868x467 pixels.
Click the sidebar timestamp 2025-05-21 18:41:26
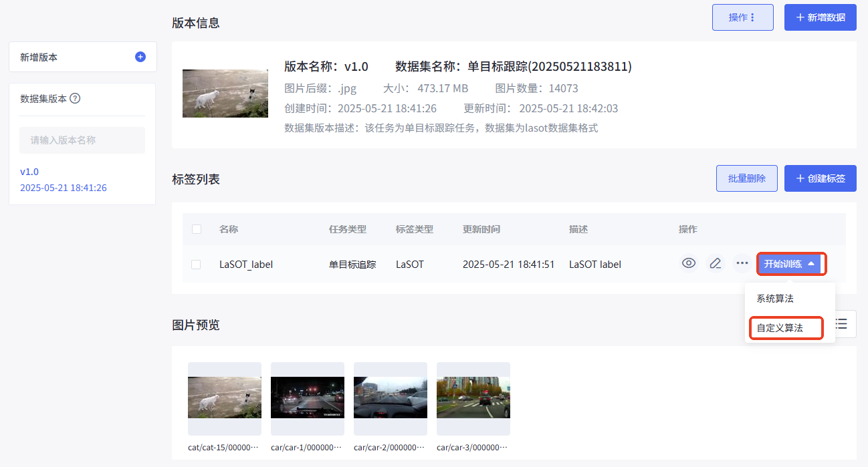coord(64,188)
